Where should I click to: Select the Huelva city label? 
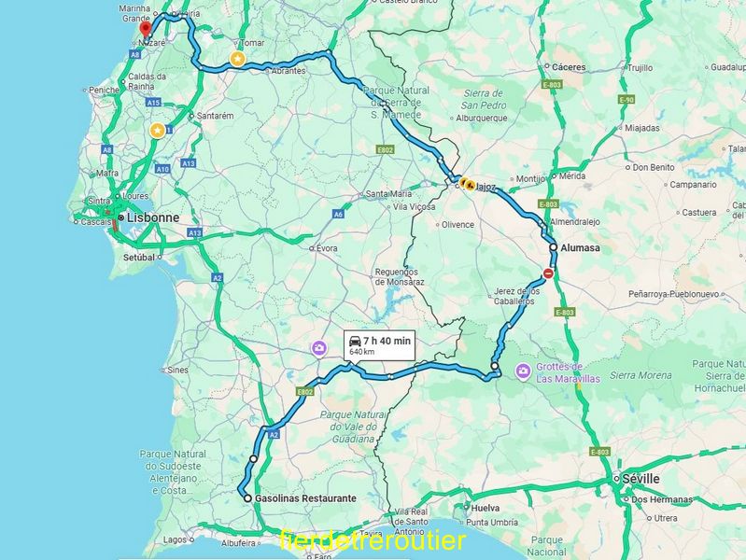tap(486, 508)
